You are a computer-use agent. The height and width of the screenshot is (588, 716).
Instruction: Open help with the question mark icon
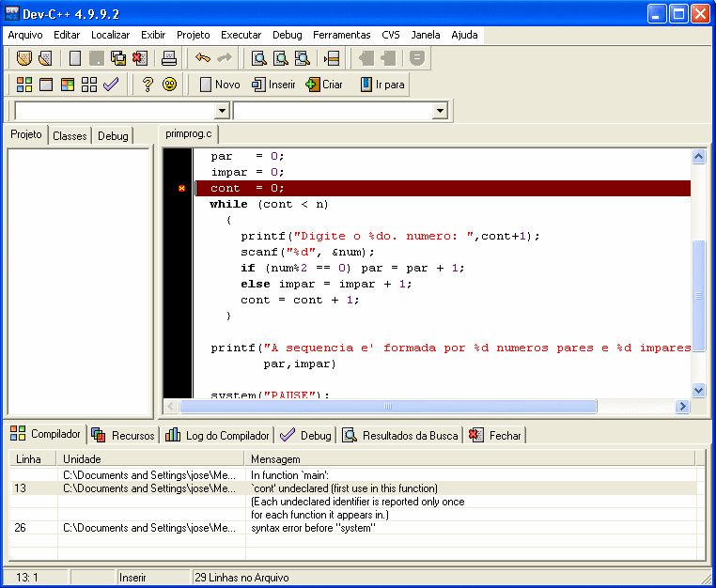148,85
